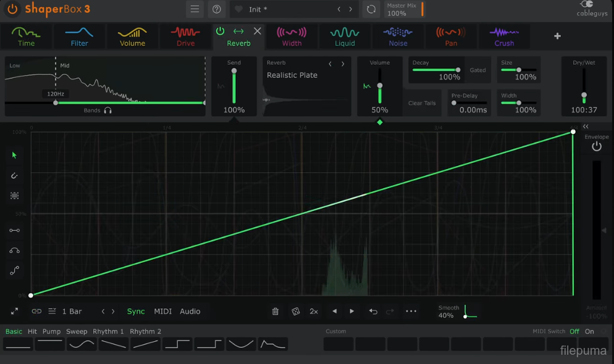614x364 pixels.
Task: Switch to the Filter shaper tab
Action: (x=79, y=36)
